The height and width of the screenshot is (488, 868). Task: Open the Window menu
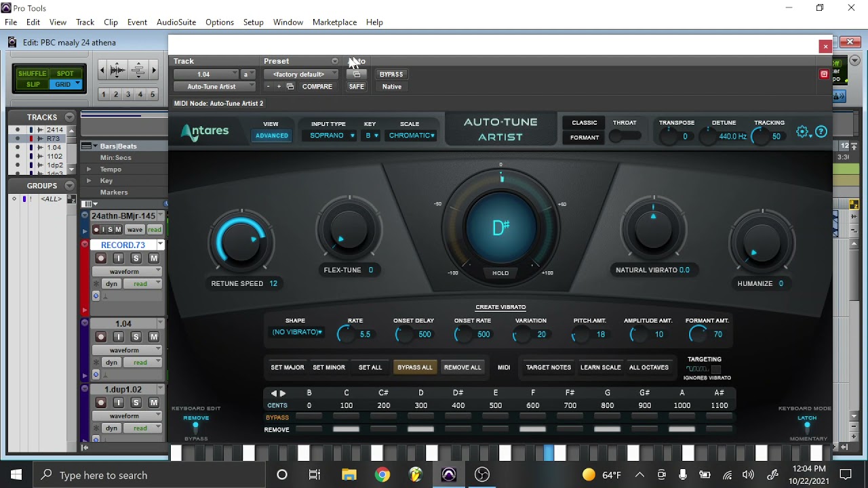288,22
